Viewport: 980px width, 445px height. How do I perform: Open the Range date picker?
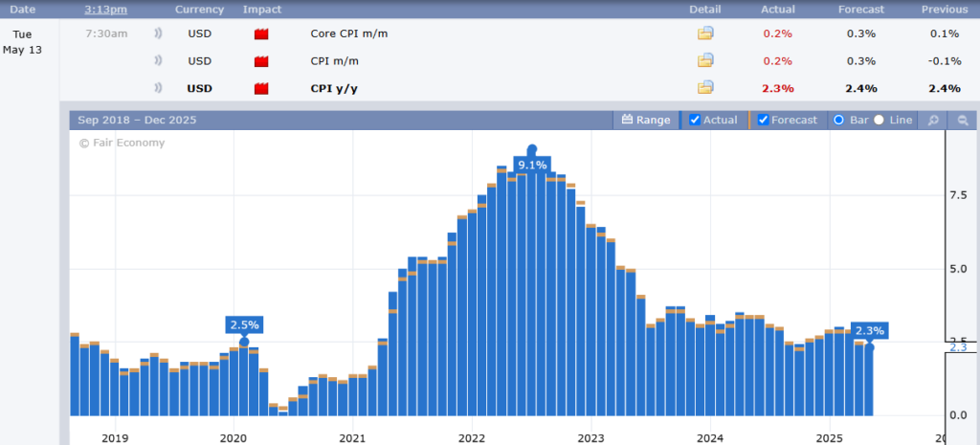pos(646,121)
